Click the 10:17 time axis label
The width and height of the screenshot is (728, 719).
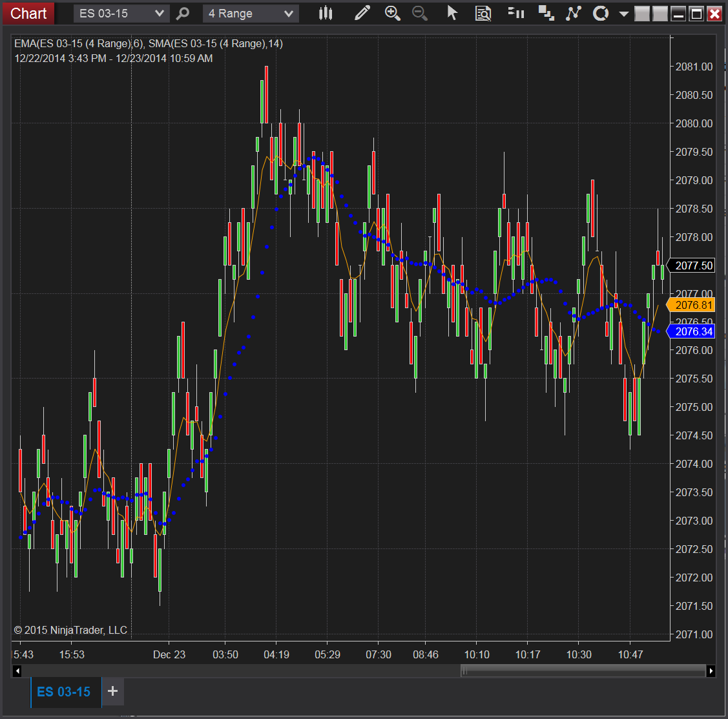[528, 654]
